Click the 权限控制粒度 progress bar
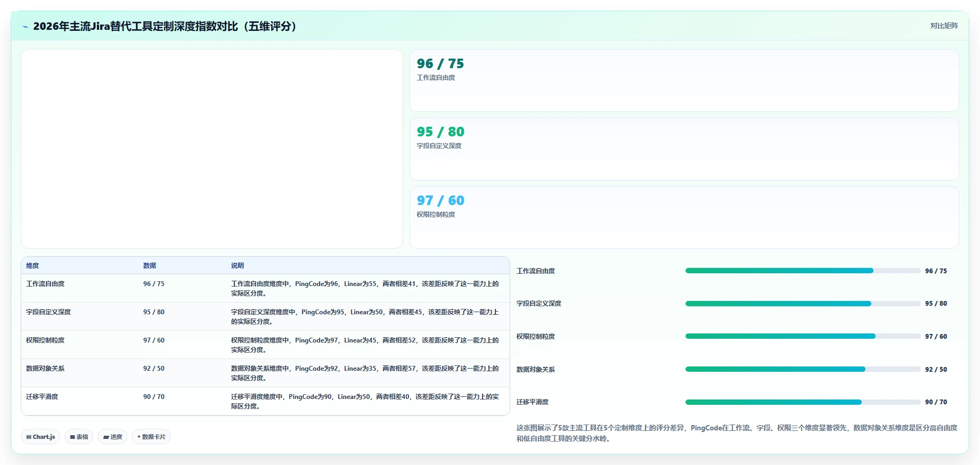The width and height of the screenshot is (980, 465). click(803, 336)
